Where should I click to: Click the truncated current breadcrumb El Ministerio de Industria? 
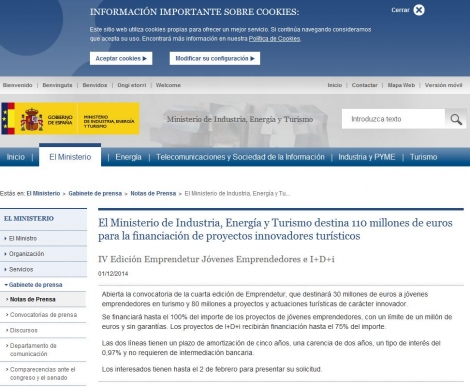[x=237, y=193]
